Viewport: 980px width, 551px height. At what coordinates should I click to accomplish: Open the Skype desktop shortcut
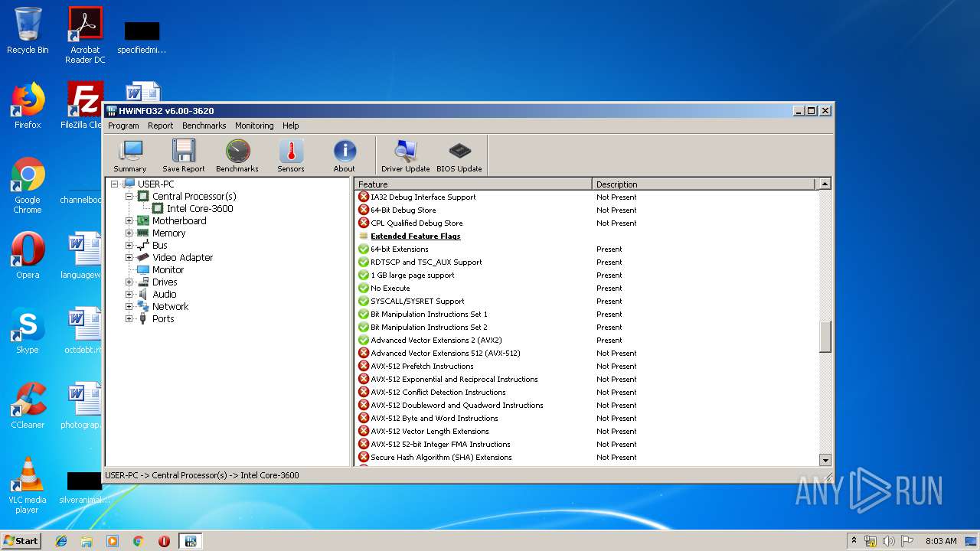tap(28, 331)
